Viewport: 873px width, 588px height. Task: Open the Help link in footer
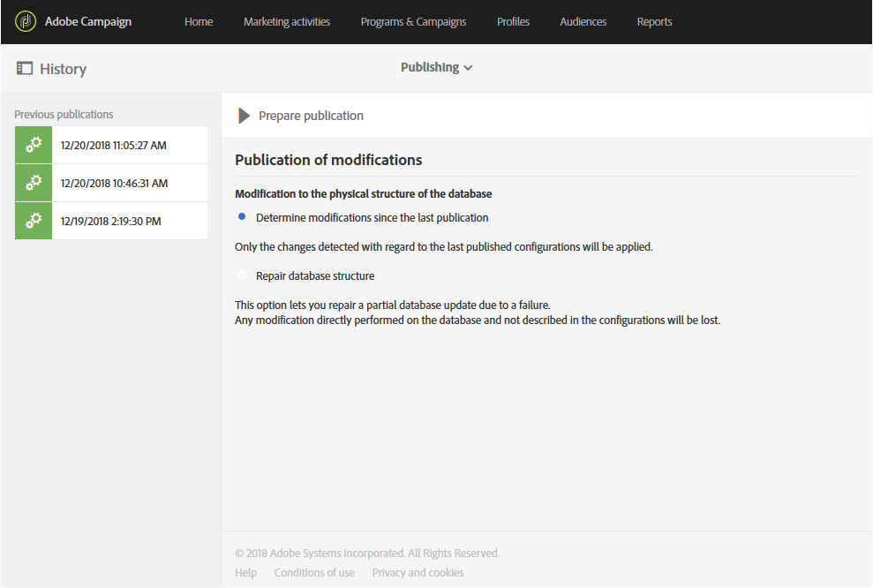[246, 573]
